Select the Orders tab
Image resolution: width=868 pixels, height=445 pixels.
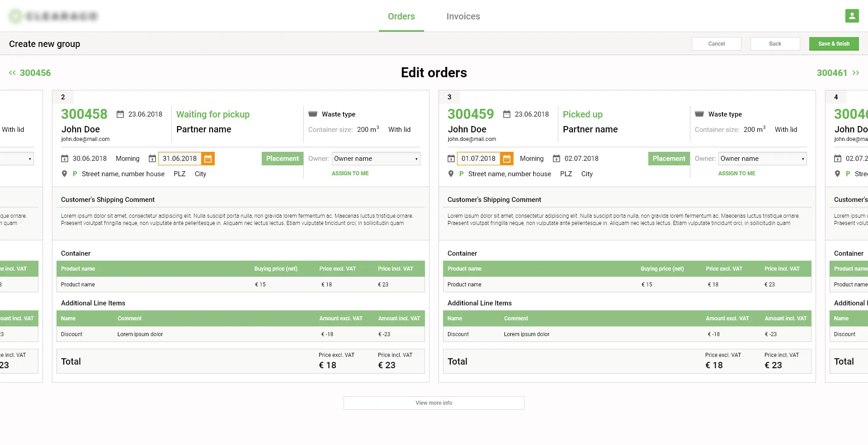(401, 16)
